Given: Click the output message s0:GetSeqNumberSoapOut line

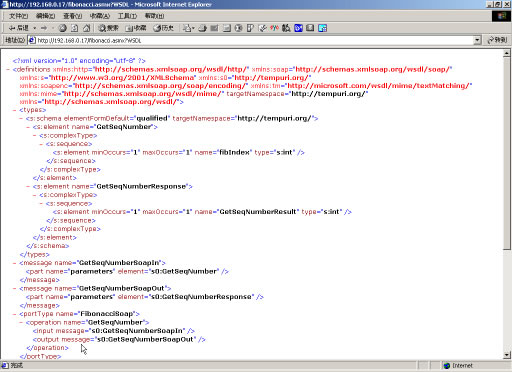Looking at the screenshot, I should tap(119, 339).
